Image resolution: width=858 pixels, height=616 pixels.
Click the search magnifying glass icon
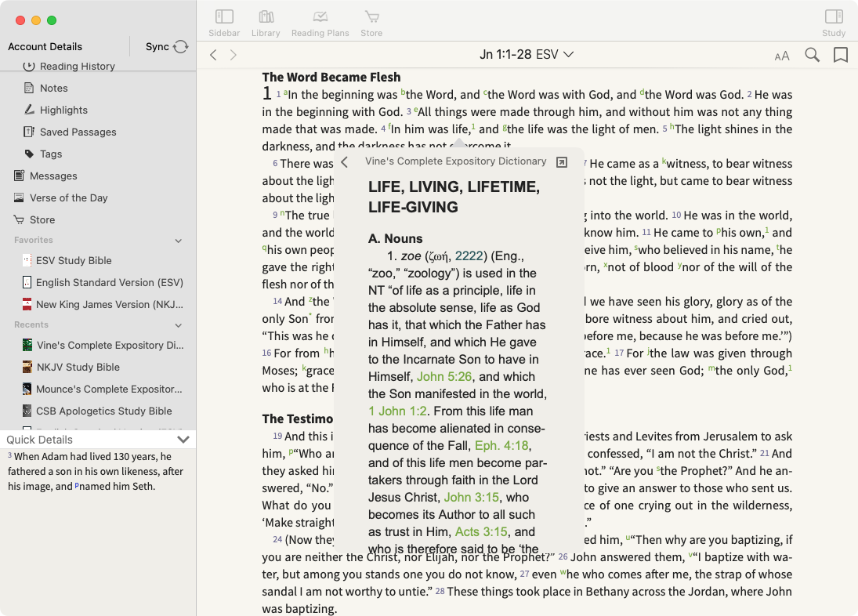812,55
